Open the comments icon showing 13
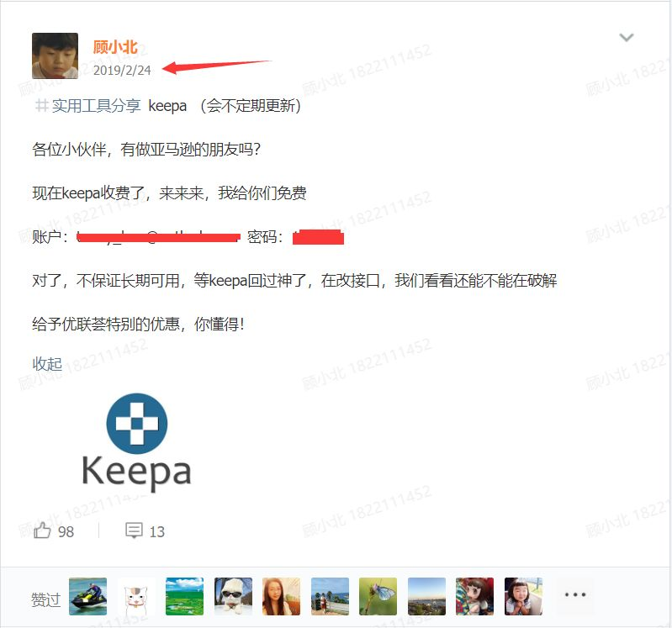The image size is (672, 628). pos(134,530)
